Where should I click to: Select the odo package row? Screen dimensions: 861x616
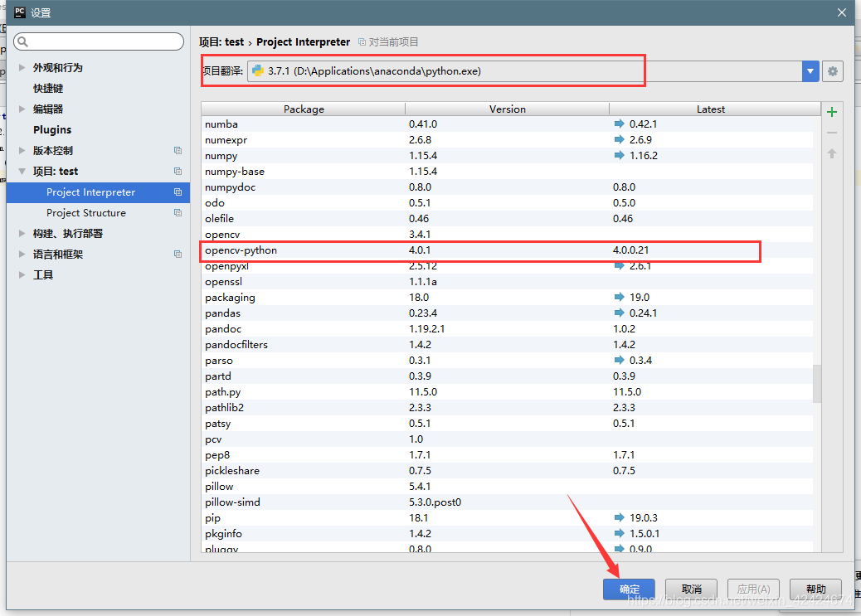click(508, 203)
